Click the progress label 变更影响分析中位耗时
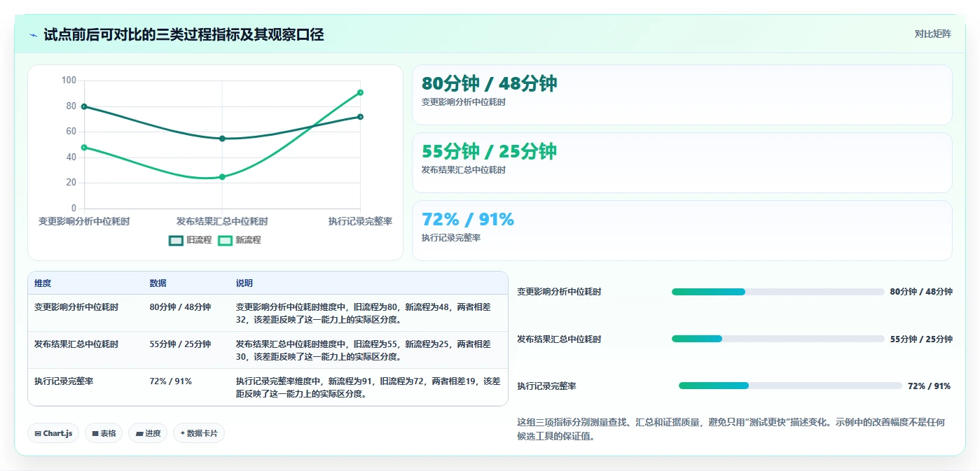This screenshot has width=980, height=471. [x=559, y=292]
